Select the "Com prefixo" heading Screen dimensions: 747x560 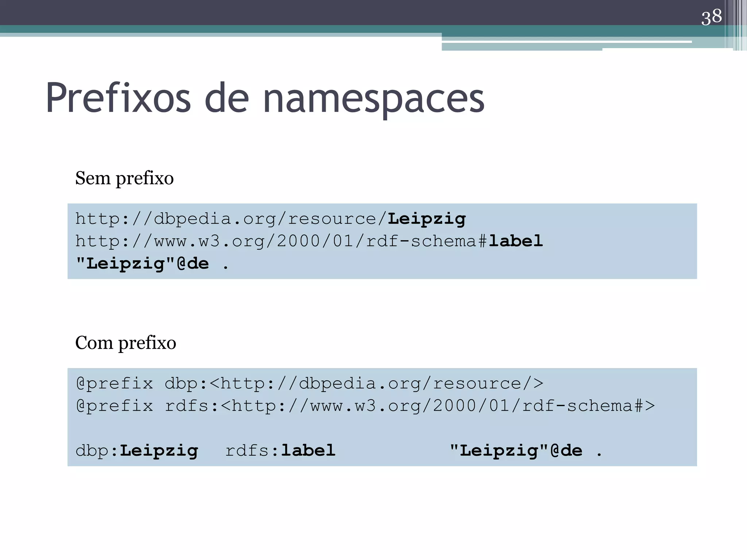tap(125, 343)
